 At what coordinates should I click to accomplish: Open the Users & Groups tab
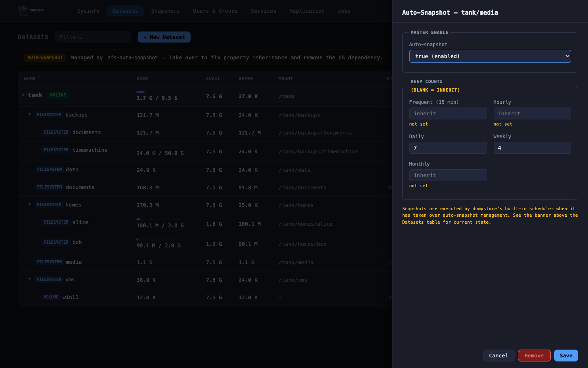pyautogui.click(x=215, y=11)
